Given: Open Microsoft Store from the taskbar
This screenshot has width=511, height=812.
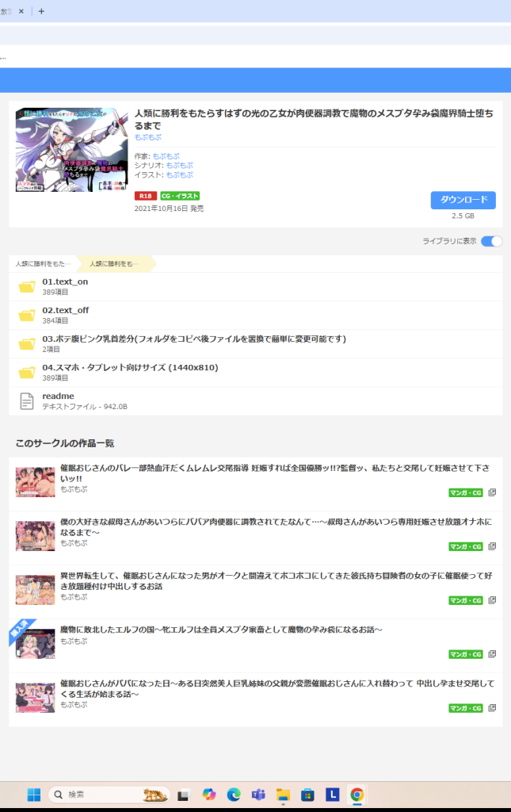Looking at the screenshot, I should [x=307, y=795].
